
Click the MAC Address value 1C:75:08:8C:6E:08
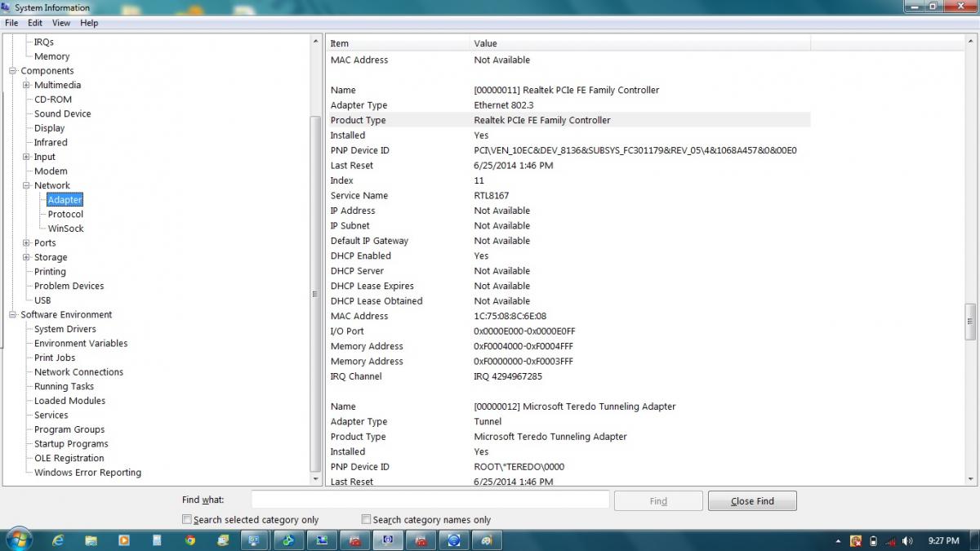click(x=510, y=316)
